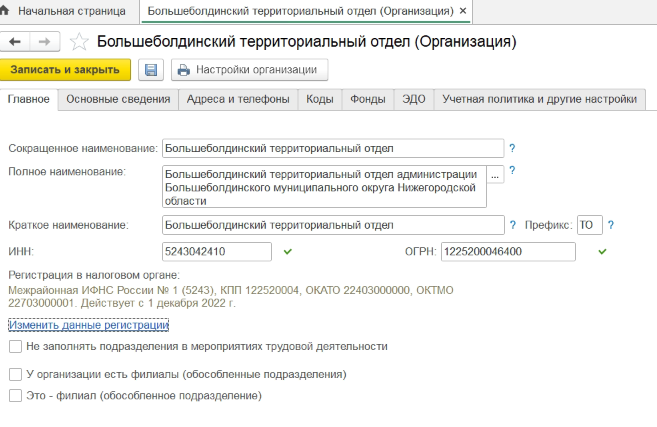Switch to Начальная страница tab

click(x=72, y=11)
